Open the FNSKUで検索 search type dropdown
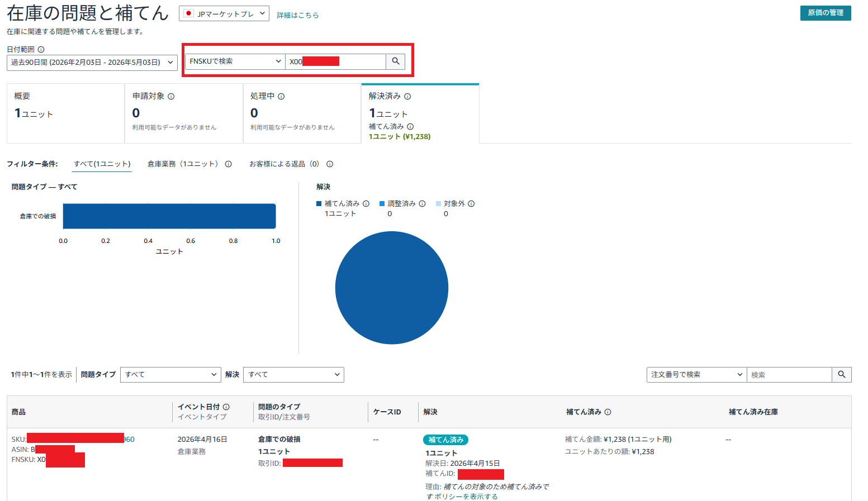 click(x=235, y=61)
